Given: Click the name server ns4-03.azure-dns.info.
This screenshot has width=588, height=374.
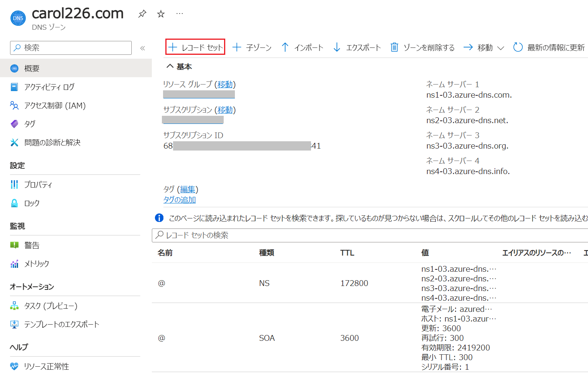Looking at the screenshot, I should (468, 171).
